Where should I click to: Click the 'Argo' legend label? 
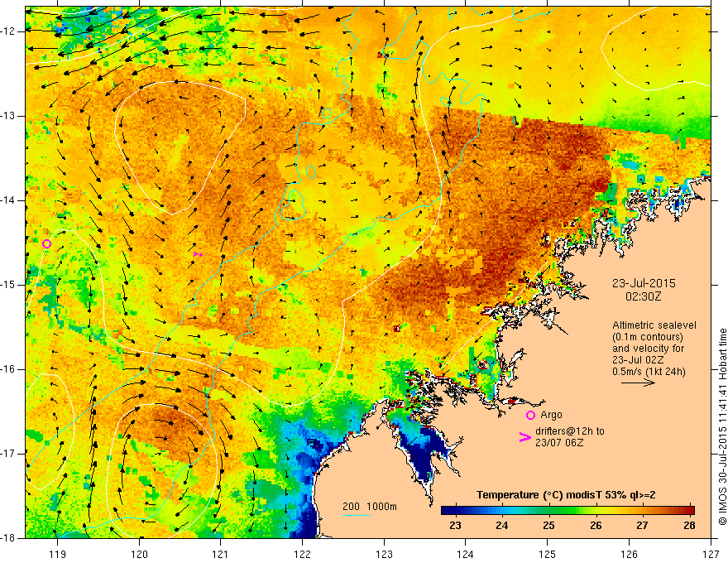click(x=551, y=415)
